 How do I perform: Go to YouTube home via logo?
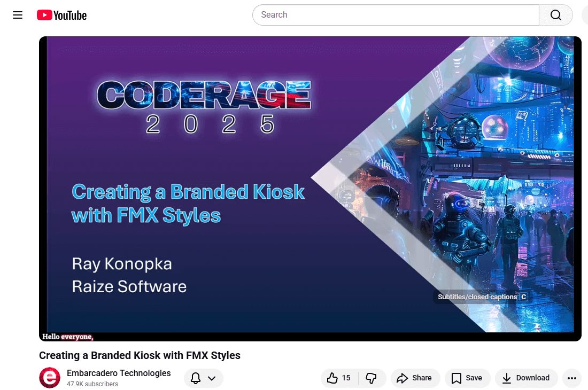(x=61, y=15)
